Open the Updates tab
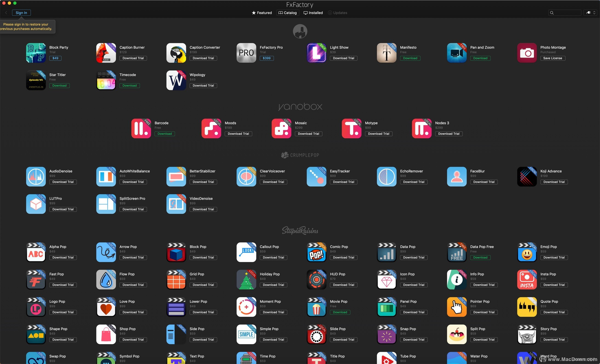This screenshot has height=364, width=600. (337, 13)
